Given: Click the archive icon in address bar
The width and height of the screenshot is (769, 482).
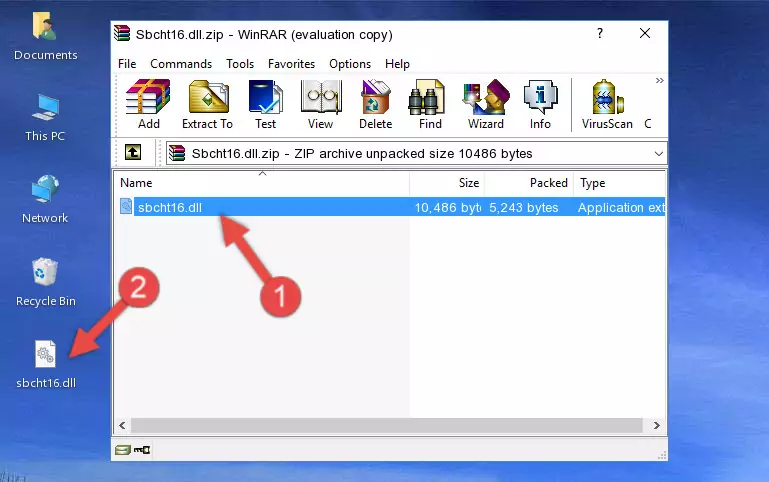Looking at the screenshot, I should pos(177,153).
